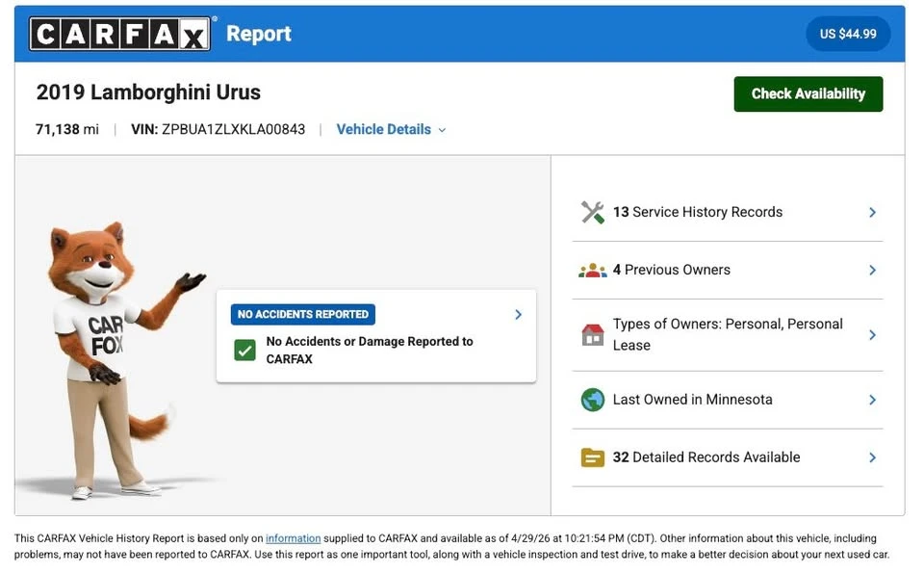
Task: Open Last Owned in Minnesota chevron
Action: (x=872, y=400)
